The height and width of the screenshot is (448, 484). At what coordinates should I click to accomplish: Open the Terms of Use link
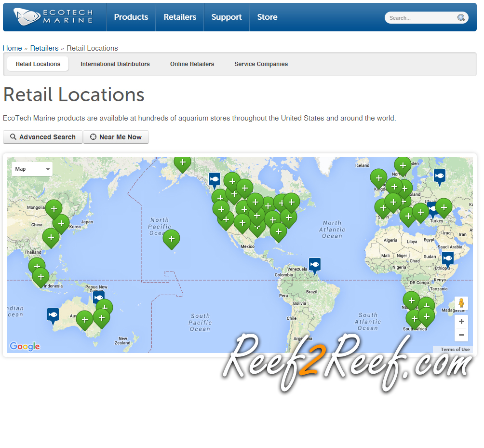tap(455, 349)
